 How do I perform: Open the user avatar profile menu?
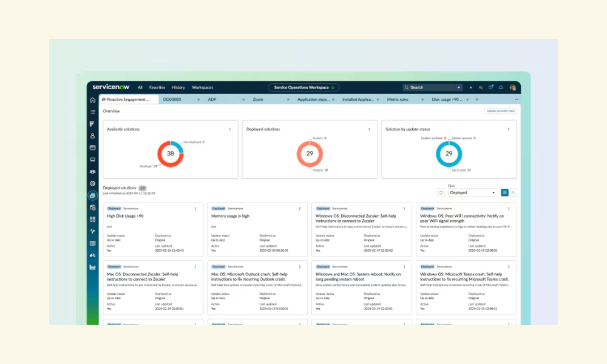(512, 87)
